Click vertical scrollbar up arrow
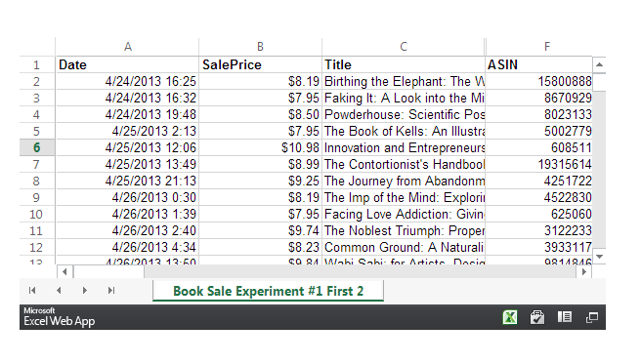The image size is (641, 364). 599,64
